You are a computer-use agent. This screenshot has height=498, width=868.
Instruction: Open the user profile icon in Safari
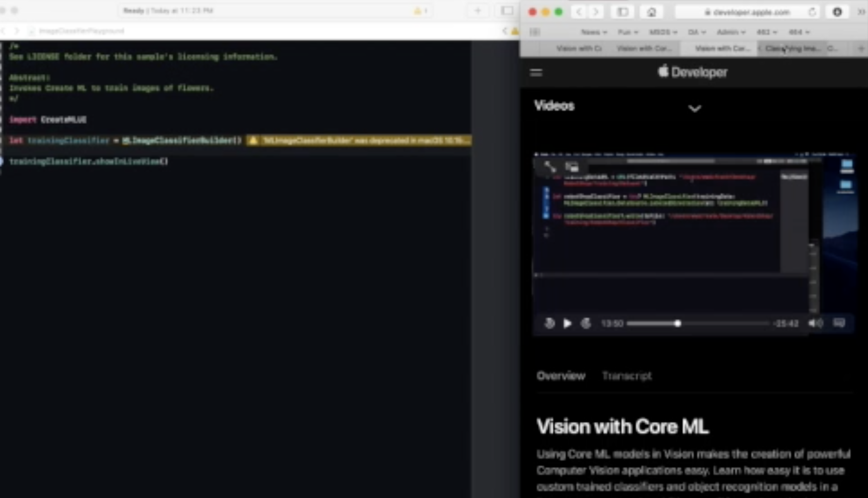(837, 12)
